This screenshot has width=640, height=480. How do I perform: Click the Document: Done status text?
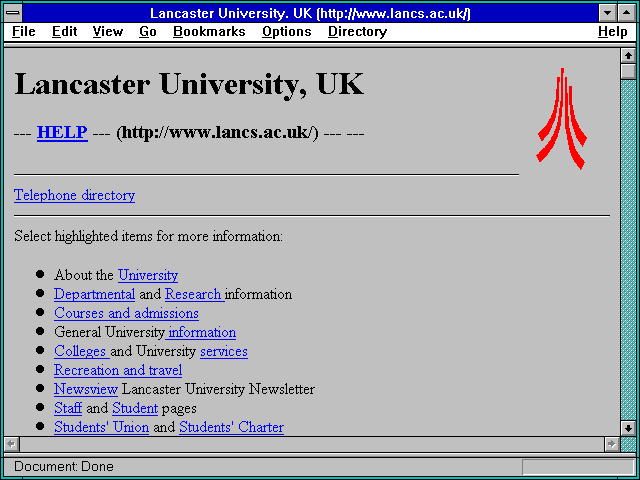(x=64, y=467)
